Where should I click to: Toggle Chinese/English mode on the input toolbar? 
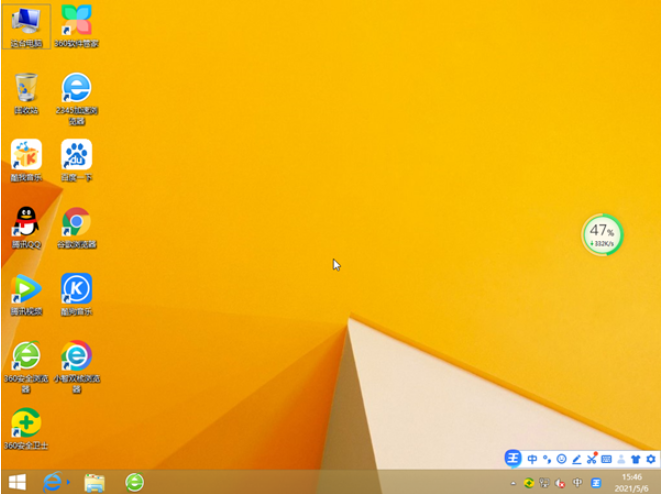point(532,458)
